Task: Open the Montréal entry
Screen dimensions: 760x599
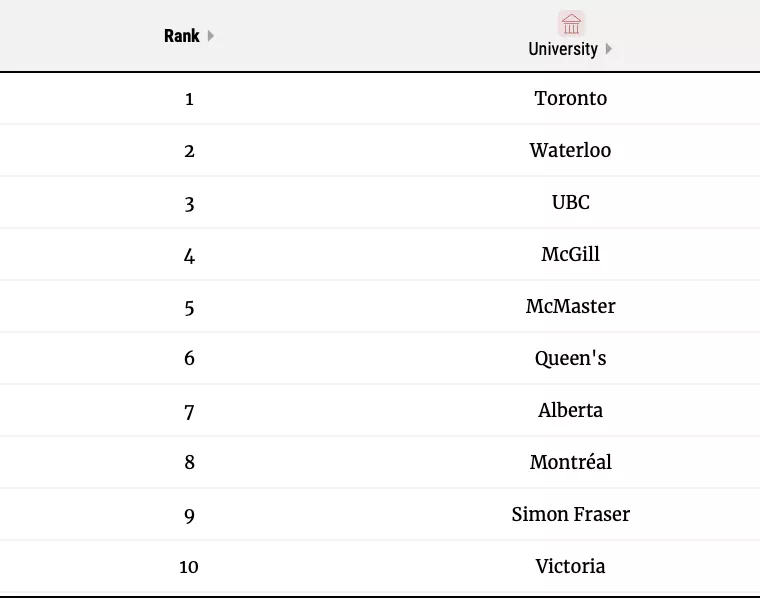Action: pos(570,462)
